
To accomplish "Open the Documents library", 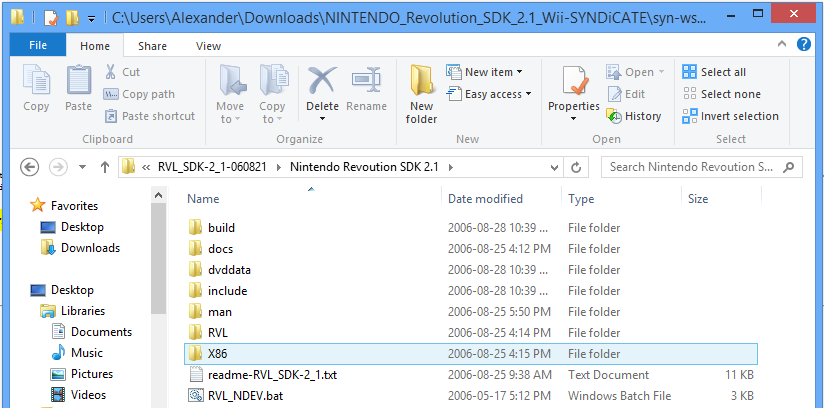I will point(91,332).
